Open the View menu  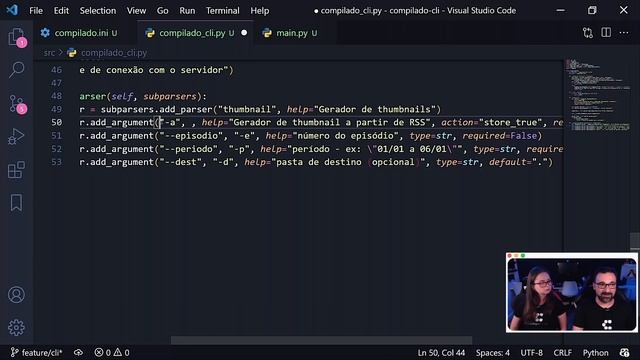[136, 11]
